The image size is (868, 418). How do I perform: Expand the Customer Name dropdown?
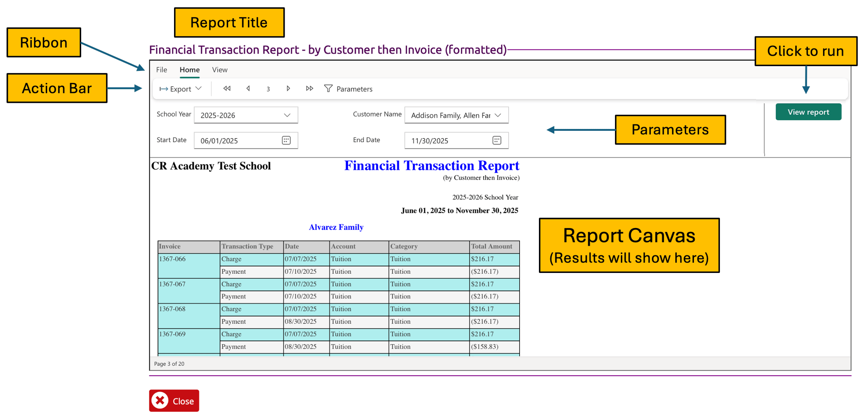[498, 115]
